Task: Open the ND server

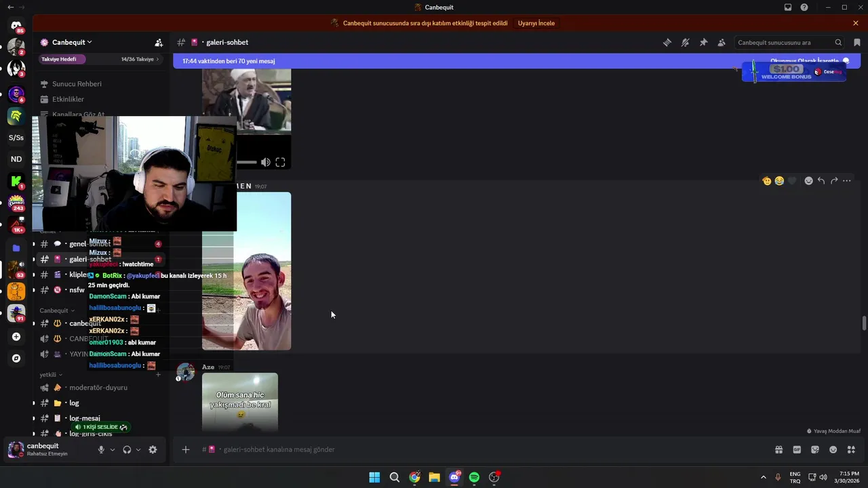Action: (16, 159)
